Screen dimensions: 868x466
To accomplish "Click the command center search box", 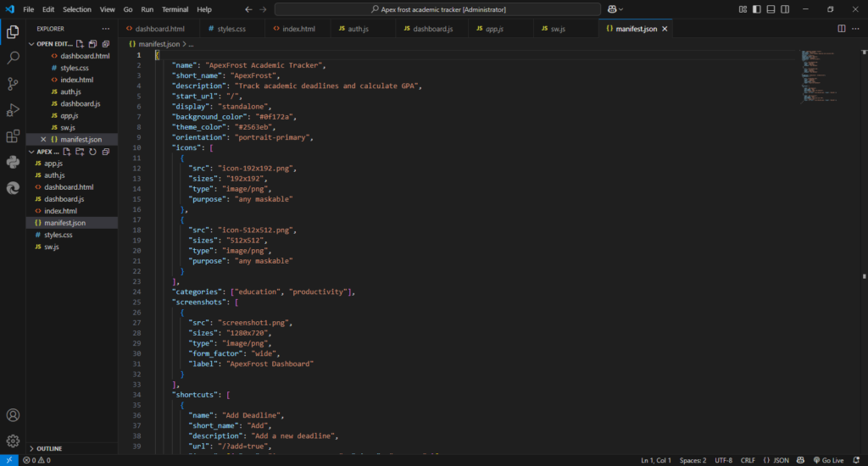I will (x=437, y=9).
